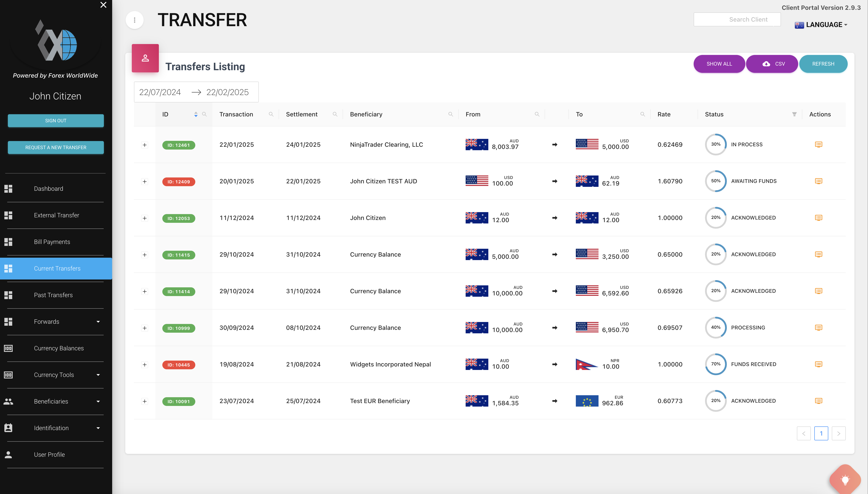Expand row details for transfer ID 10091
868x494 pixels.
[x=145, y=401]
